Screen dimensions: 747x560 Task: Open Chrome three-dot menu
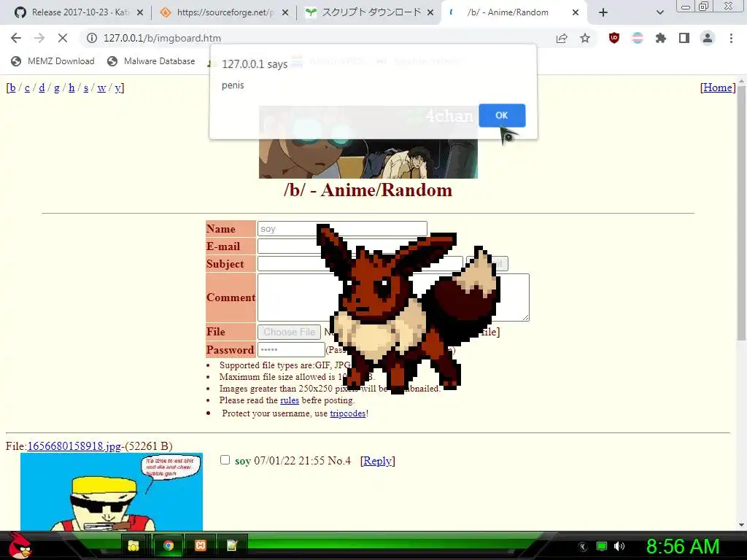(731, 38)
